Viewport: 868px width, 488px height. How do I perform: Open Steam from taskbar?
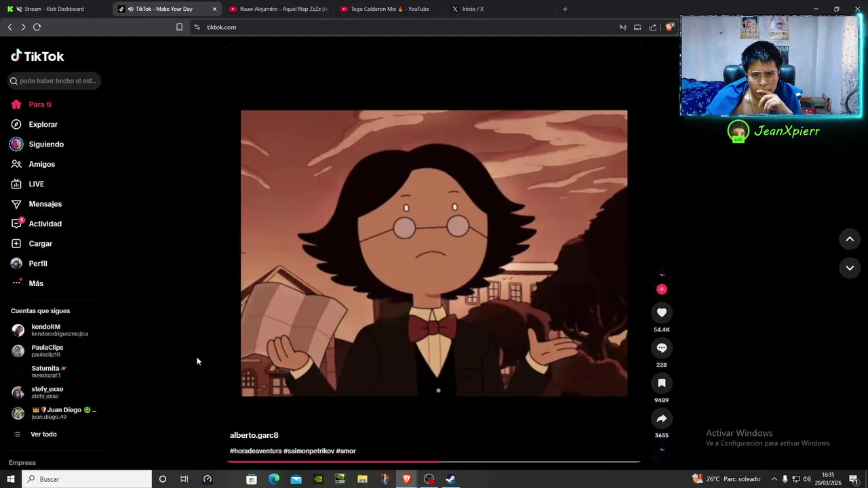coord(450,479)
